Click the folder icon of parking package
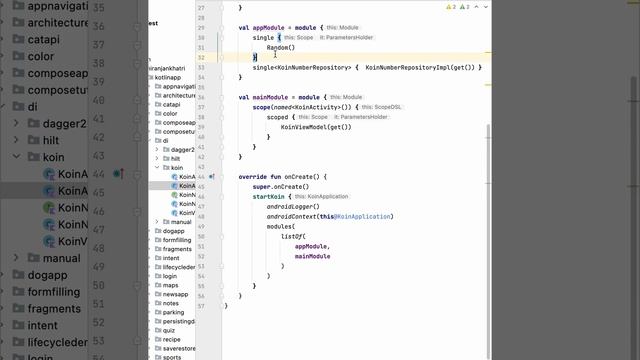This screenshot has height=360, width=640. point(158,312)
